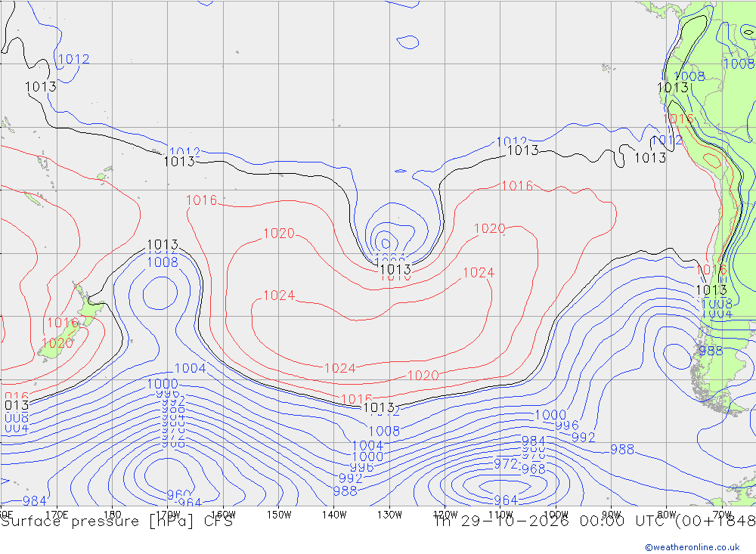
Task: Click the 968 label beside the 972 label
Action: (x=533, y=469)
